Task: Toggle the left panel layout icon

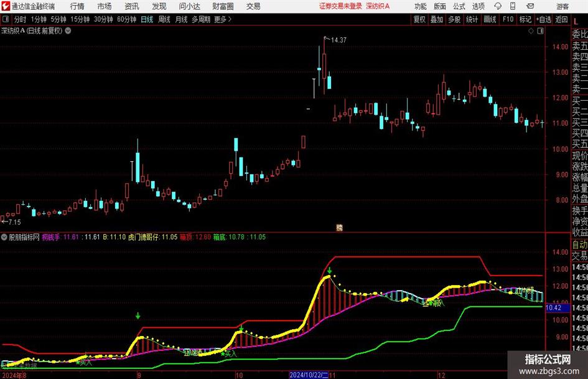Action: coord(6,19)
